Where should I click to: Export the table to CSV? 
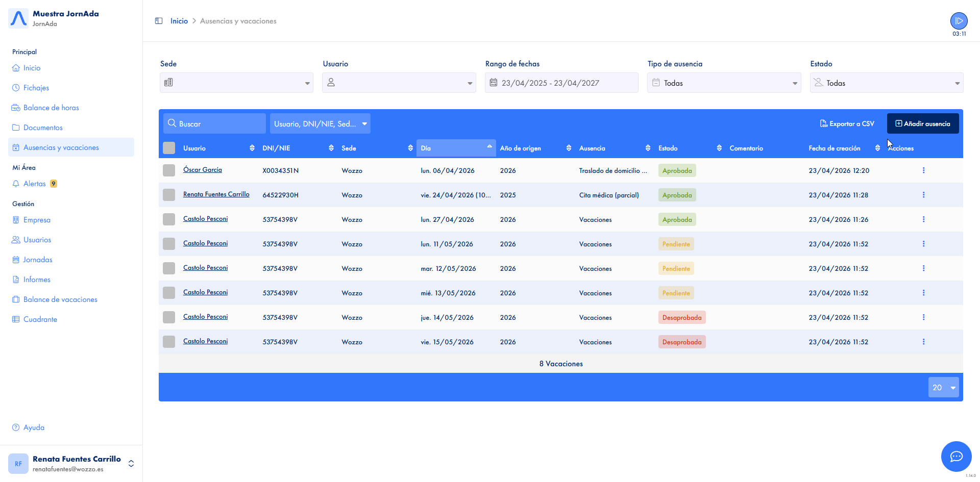point(847,123)
